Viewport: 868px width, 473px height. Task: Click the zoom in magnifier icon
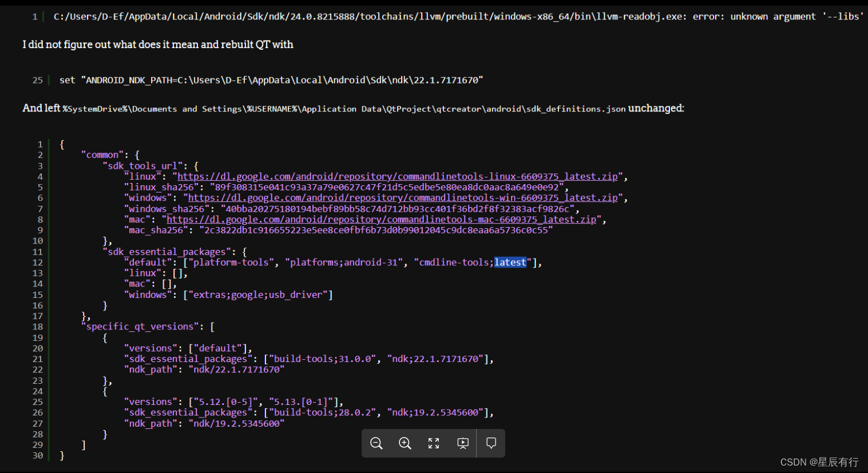pos(405,443)
